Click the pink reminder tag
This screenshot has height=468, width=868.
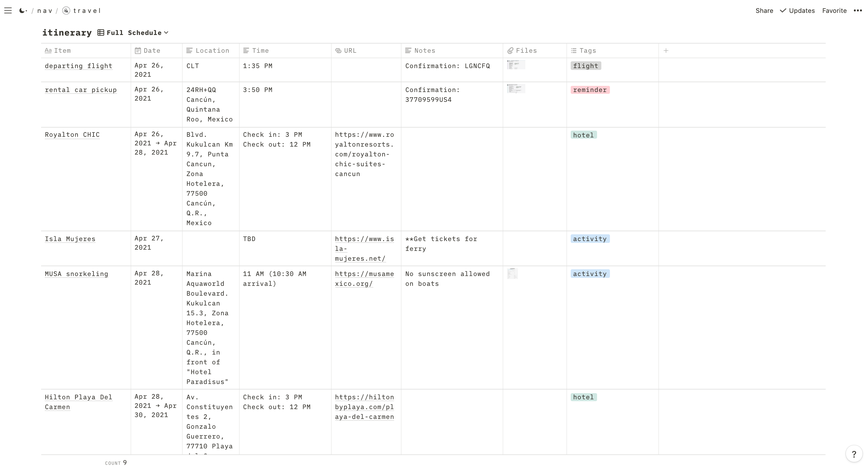coord(590,90)
